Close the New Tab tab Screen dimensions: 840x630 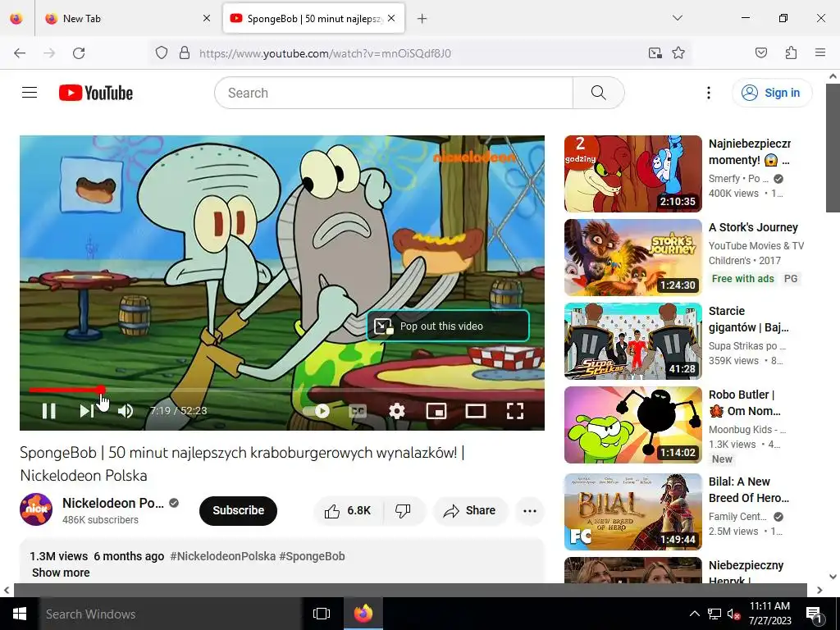(x=207, y=18)
